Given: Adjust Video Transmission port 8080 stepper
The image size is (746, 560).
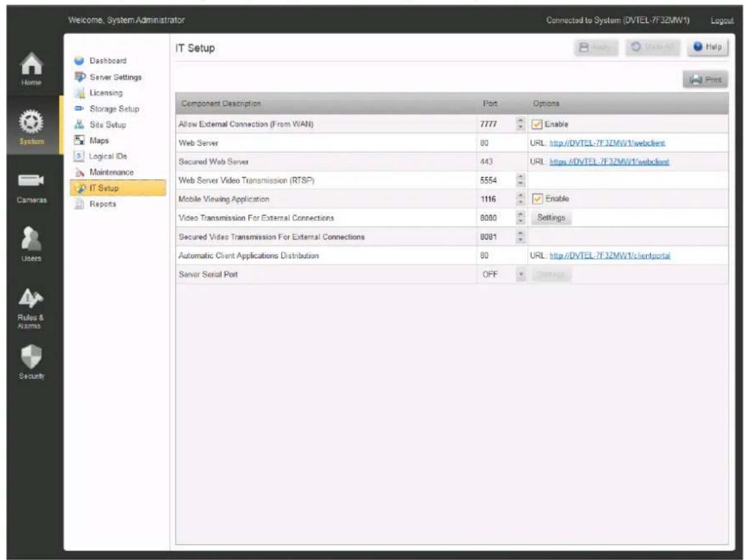Looking at the screenshot, I should click(x=520, y=217).
